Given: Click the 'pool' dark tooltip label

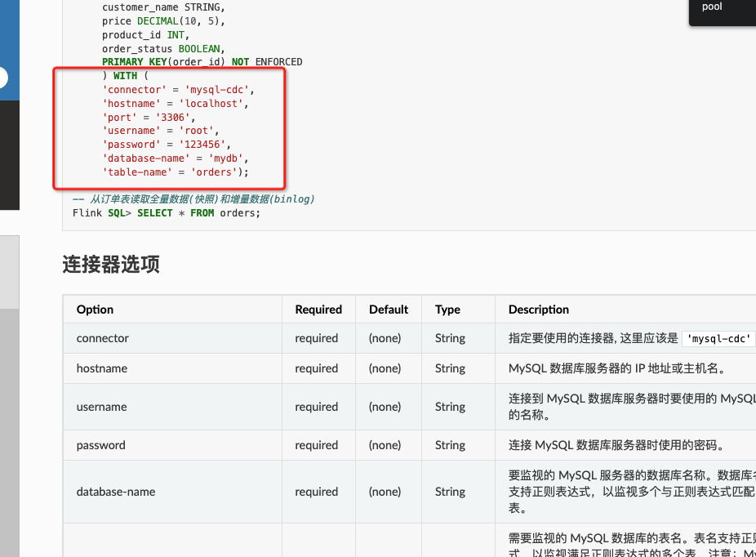Looking at the screenshot, I should click(x=712, y=7).
